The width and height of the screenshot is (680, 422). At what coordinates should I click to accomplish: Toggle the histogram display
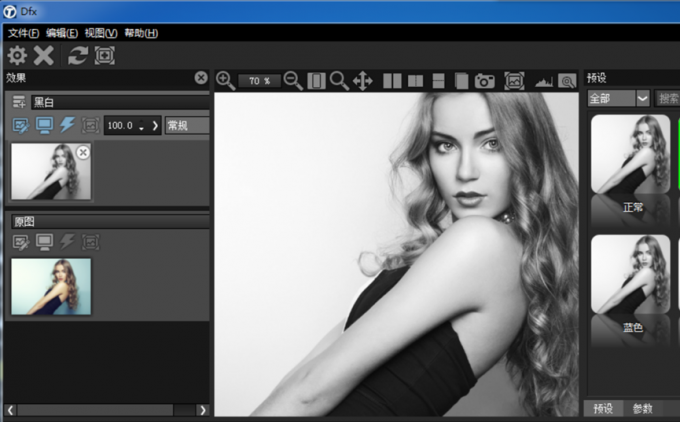[544, 82]
